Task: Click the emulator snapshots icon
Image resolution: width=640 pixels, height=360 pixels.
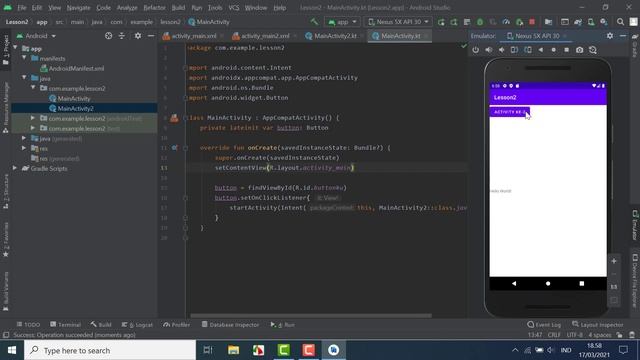Action: [x=593, y=50]
